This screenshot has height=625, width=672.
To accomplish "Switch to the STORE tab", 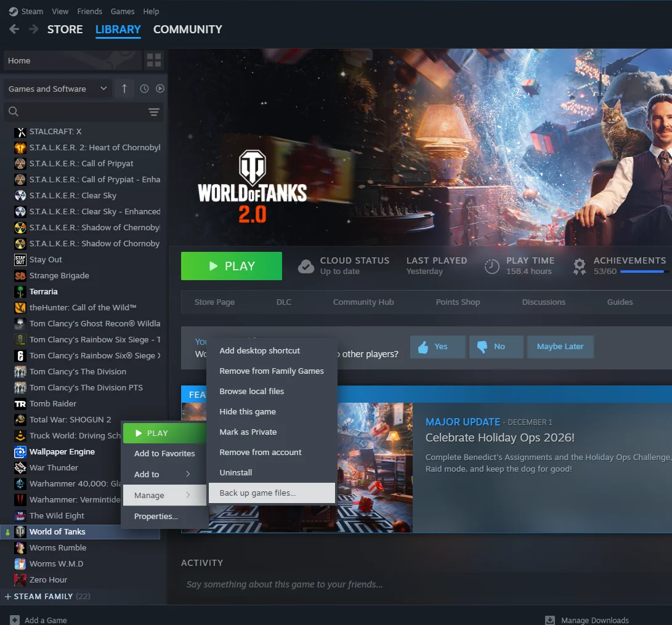I will [x=65, y=29].
